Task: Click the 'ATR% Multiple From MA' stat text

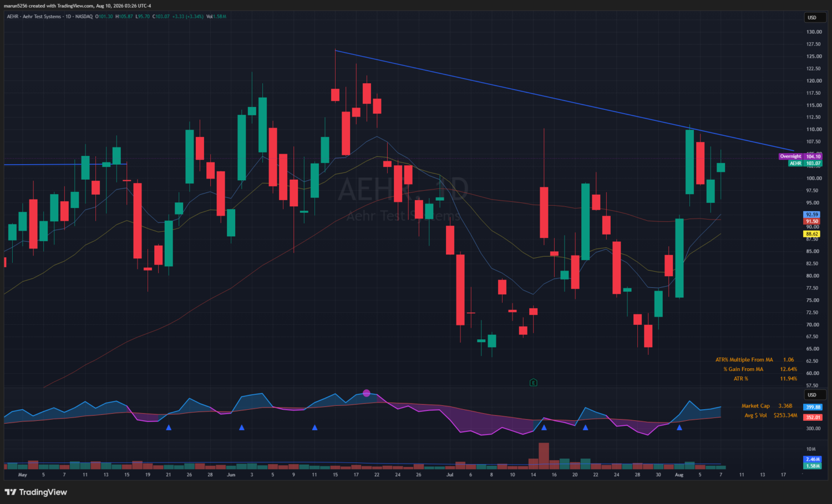Action: coord(744,360)
